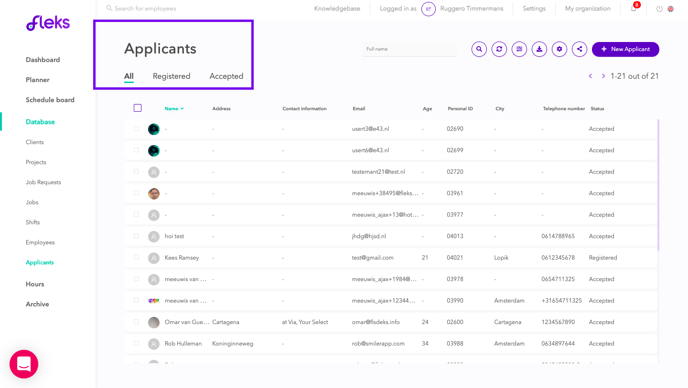Open Job Requests in the sidebar
The image size is (688, 388).
click(x=43, y=182)
